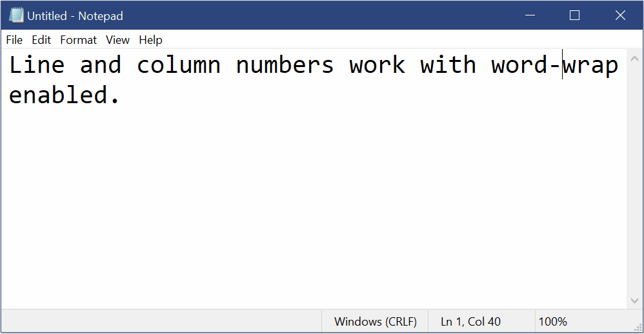Click the scrollbar down arrow

click(633, 301)
